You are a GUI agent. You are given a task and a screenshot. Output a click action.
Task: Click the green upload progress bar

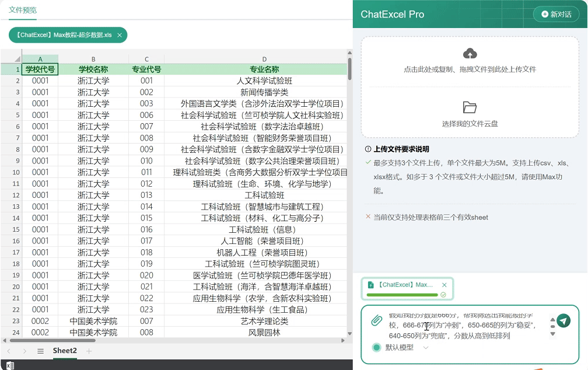coord(402,295)
